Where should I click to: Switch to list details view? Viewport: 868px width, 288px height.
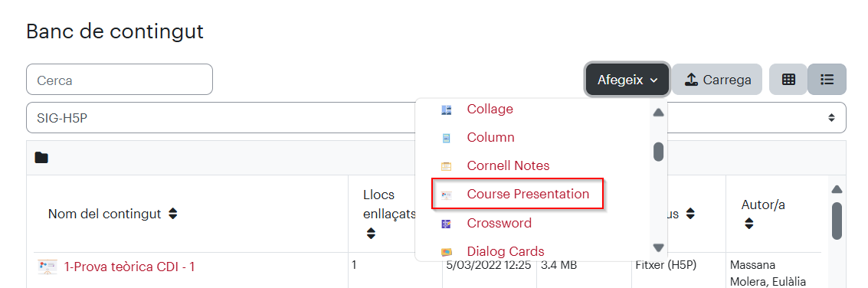(827, 80)
